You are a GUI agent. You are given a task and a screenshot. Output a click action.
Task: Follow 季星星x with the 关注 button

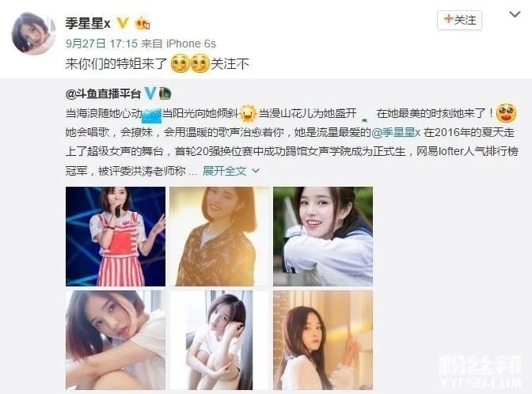point(459,20)
